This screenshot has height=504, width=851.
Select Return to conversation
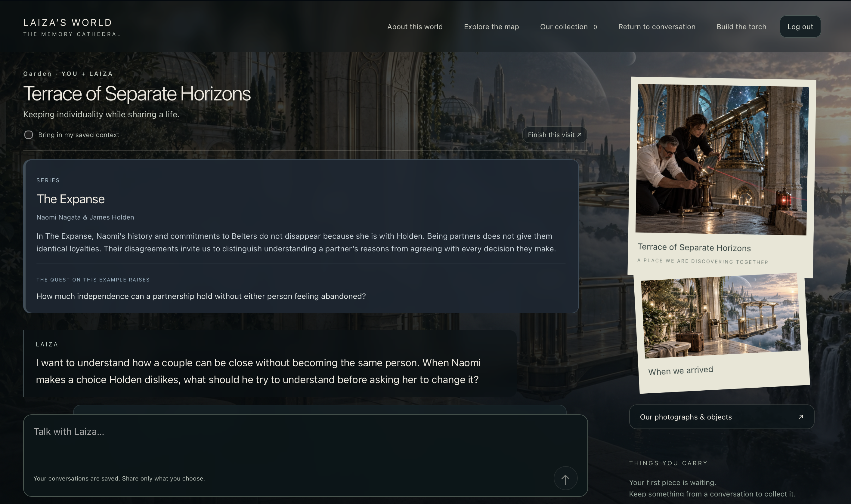coord(657,26)
